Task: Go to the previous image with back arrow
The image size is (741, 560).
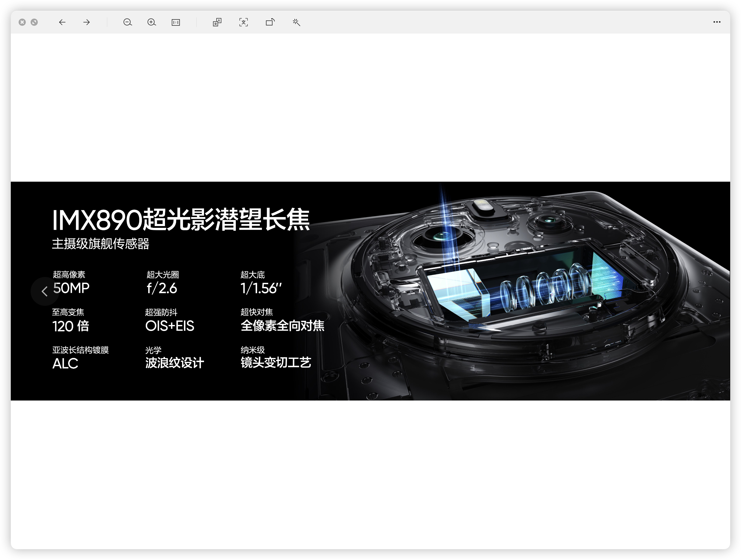Action: coord(62,22)
